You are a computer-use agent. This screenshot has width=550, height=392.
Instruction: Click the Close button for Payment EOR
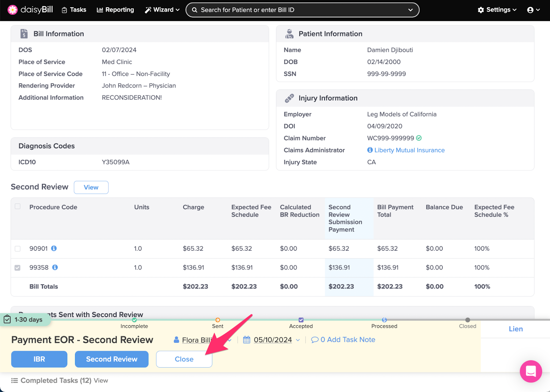pos(184,359)
